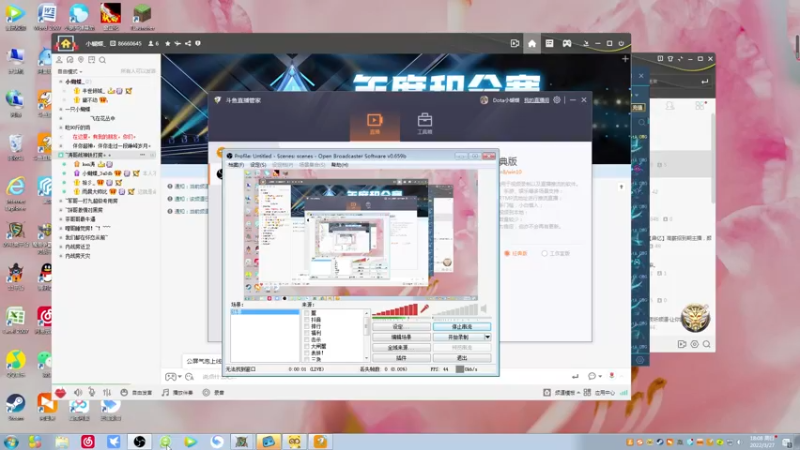
Task: Switch to the 直播 tab in Douyu window
Action: click(x=374, y=123)
